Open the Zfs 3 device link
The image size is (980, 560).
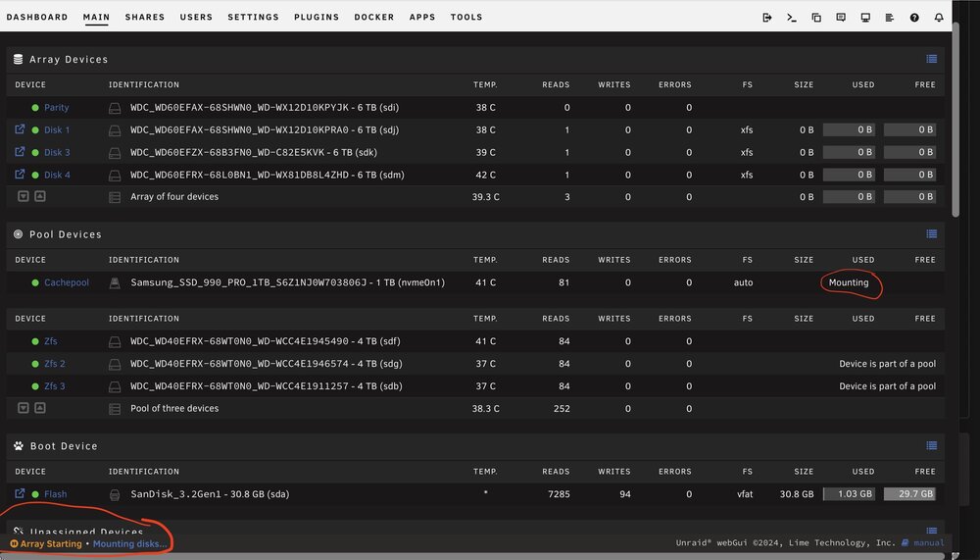[x=55, y=386]
